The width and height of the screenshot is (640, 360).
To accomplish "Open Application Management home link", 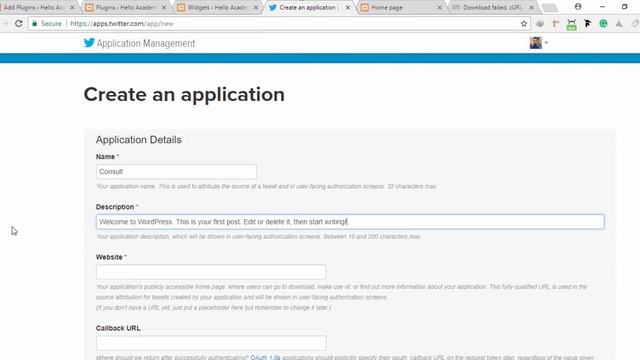I will (x=146, y=43).
